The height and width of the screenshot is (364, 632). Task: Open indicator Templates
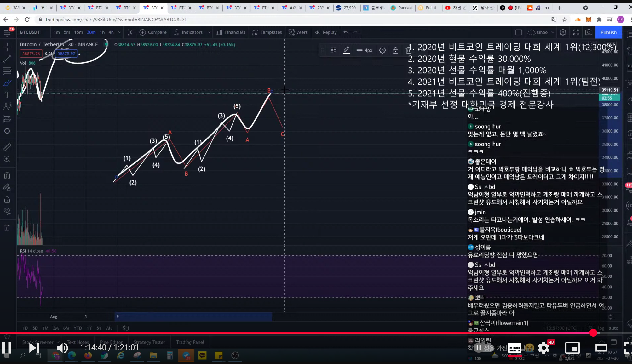click(267, 32)
